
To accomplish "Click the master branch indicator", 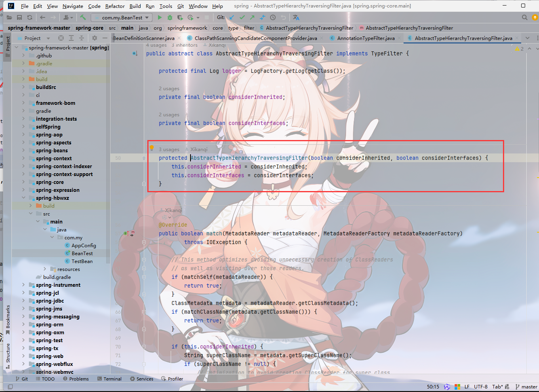I will pos(526,386).
